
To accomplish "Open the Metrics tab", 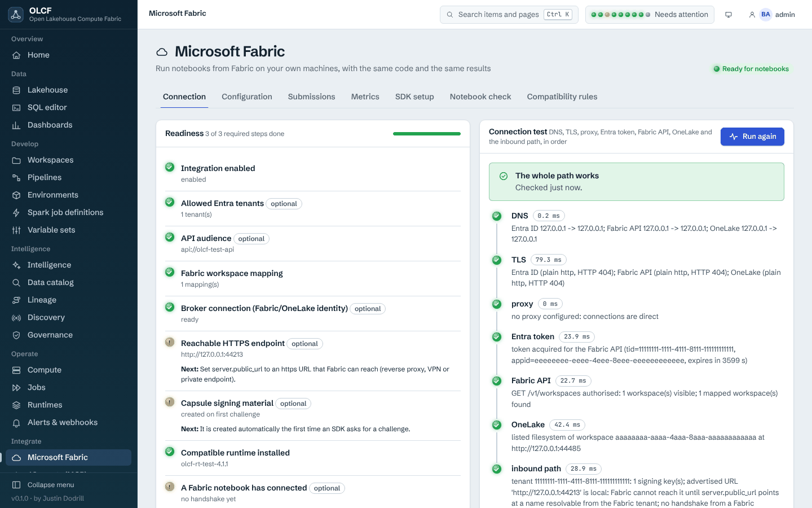I will pyautogui.click(x=365, y=97).
